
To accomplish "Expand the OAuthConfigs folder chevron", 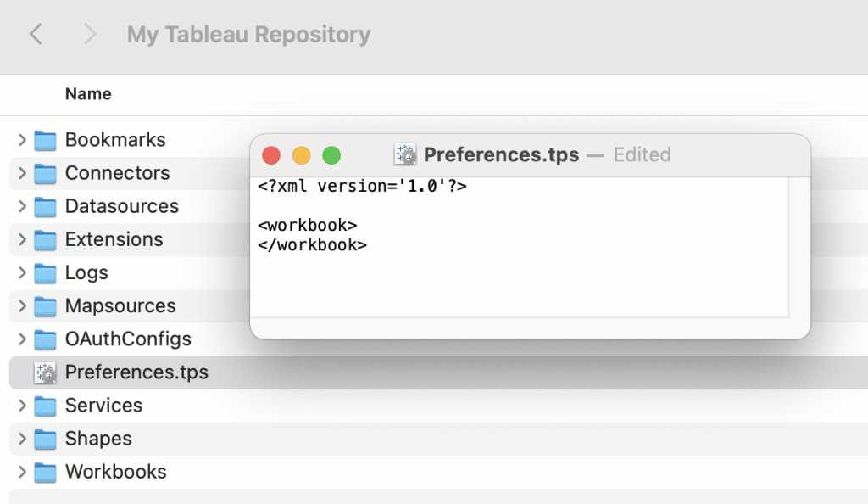I will pyautogui.click(x=22, y=339).
